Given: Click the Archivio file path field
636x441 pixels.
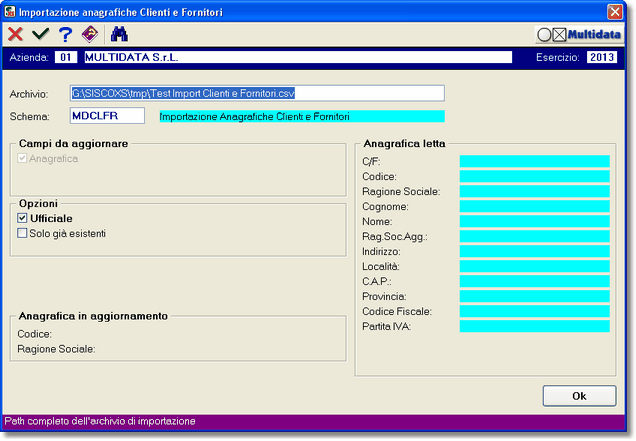Looking at the screenshot, I should pos(257,93).
